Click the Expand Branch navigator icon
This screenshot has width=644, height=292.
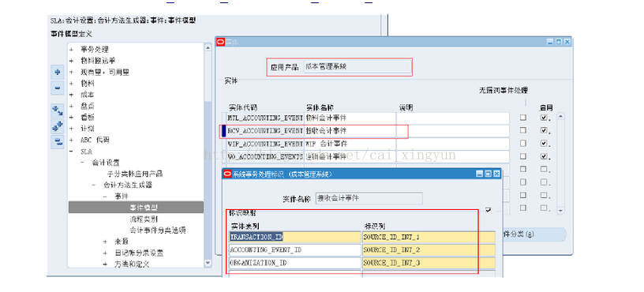click(x=57, y=110)
